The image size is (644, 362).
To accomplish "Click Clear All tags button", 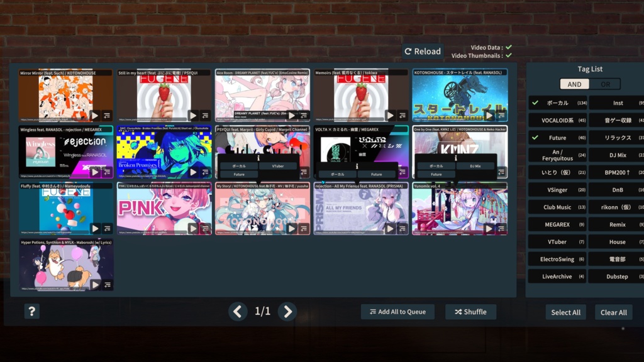I will (x=614, y=312).
